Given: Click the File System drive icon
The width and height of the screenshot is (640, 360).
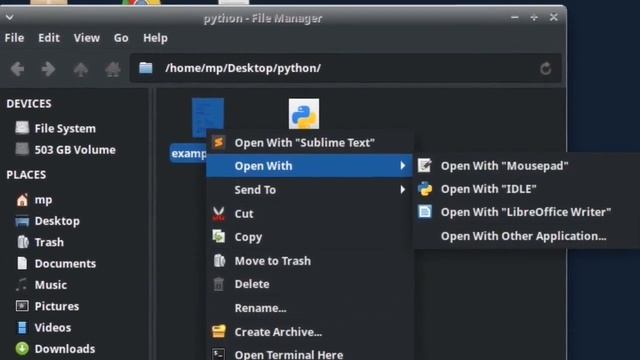Looking at the screenshot, I should click(22, 128).
